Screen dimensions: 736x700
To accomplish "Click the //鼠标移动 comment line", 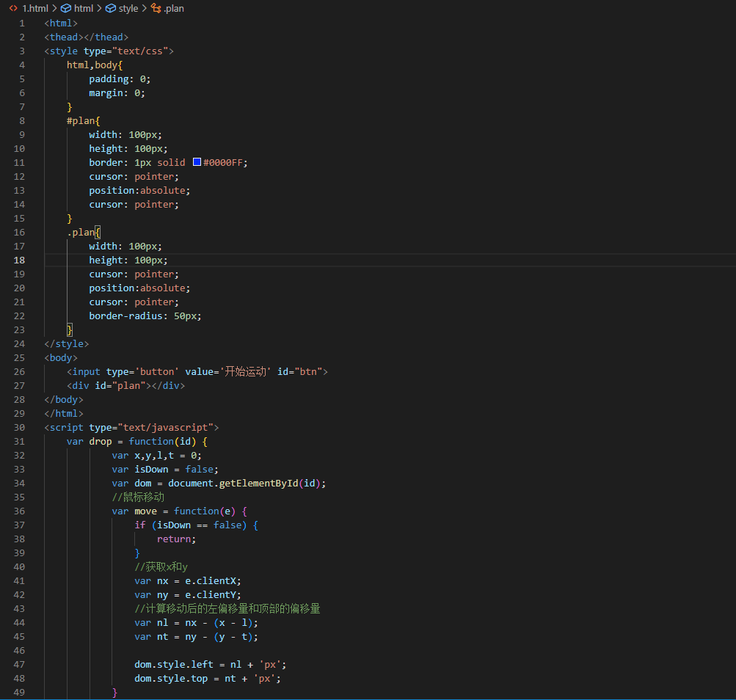I will click(x=138, y=497).
